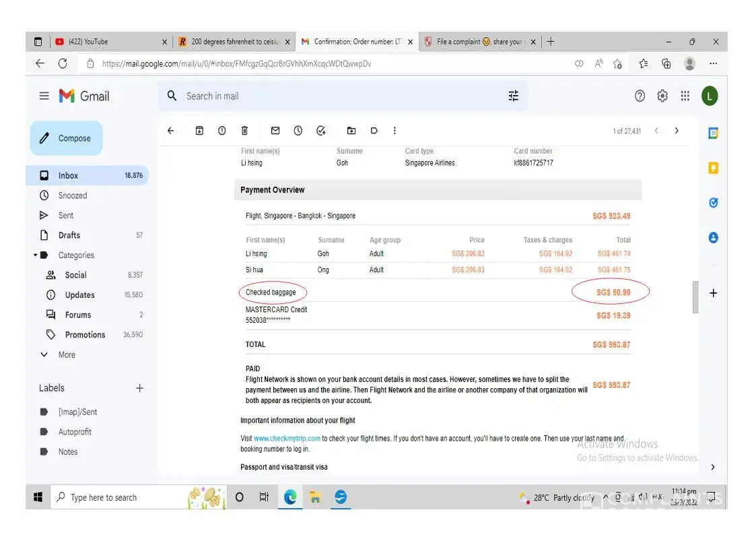Click the Archive icon in email toolbar

pos(199,131)
